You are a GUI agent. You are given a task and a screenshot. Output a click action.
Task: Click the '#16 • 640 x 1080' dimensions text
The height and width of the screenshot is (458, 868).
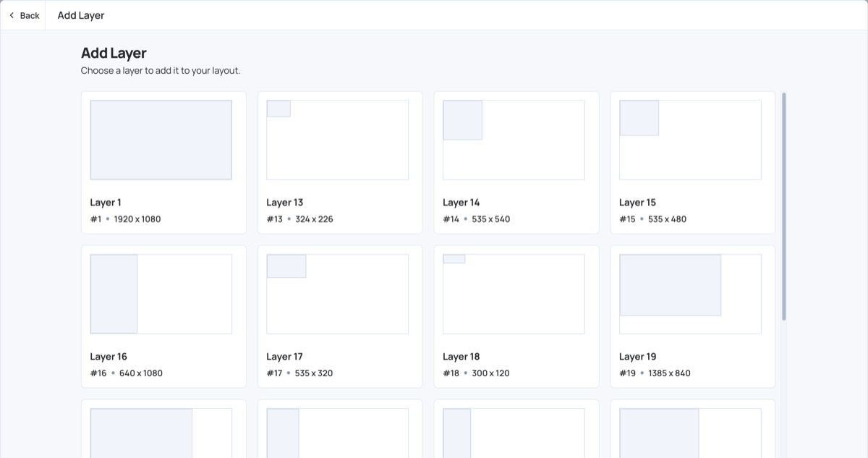tap(126, 373)
